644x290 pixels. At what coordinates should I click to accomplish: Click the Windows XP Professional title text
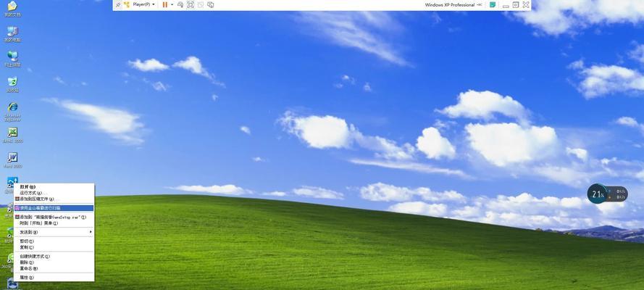449,5
